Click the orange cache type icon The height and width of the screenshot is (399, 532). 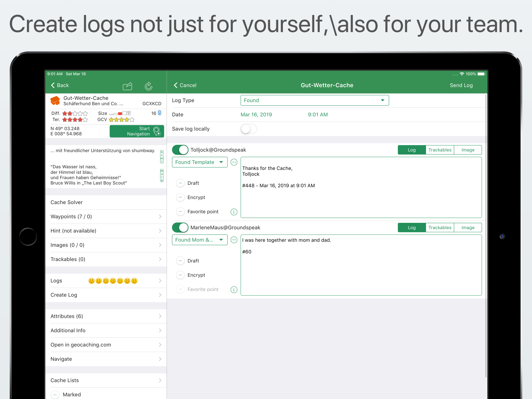point(55,101)
